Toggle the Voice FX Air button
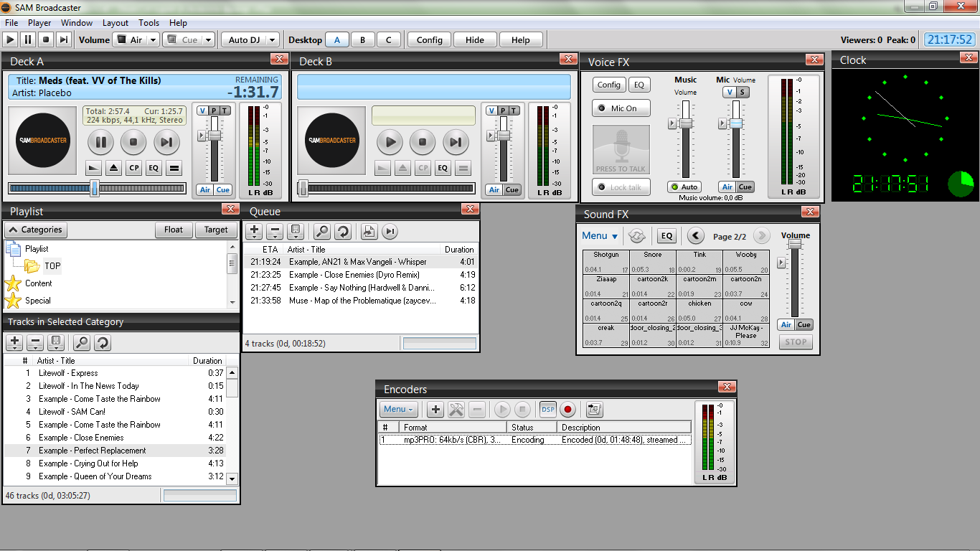This screenshot has height=551, width=980. click(727, 187)
